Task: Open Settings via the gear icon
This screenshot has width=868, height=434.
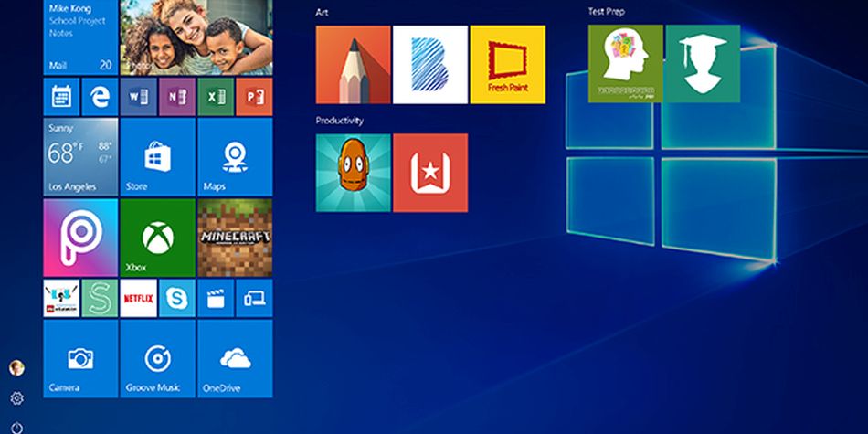Action: click(16, 398)
